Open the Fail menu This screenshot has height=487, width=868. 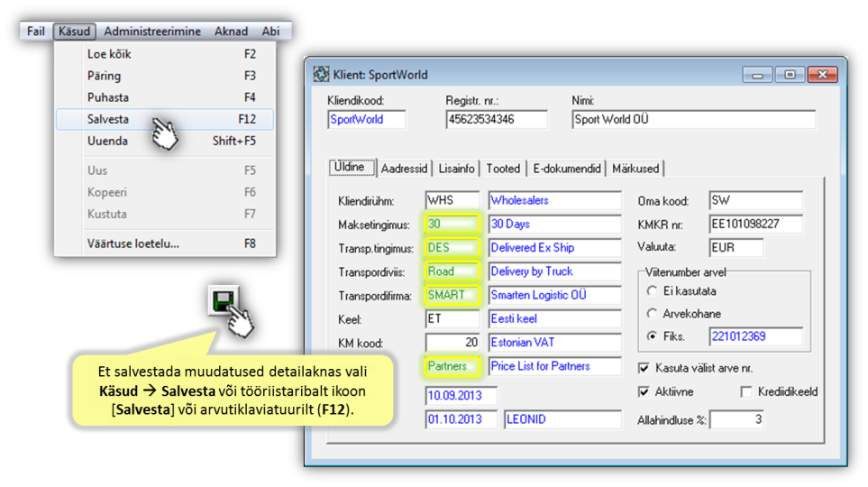point(36,31)
